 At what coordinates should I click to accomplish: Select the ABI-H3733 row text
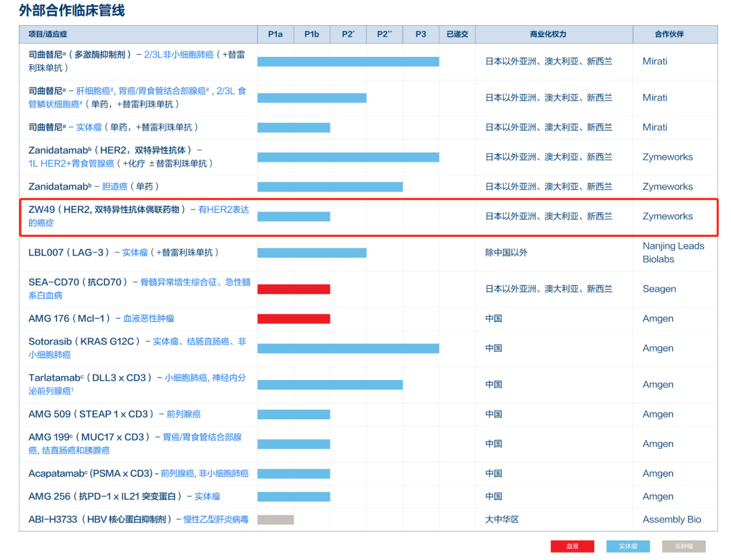[x=139, y=519]
